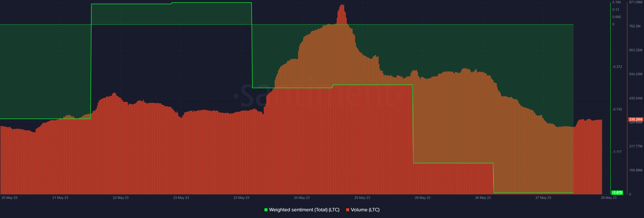644x218 pixels.
Task: Toggle the Volume (LTC) legend entry
Action: 363,210
